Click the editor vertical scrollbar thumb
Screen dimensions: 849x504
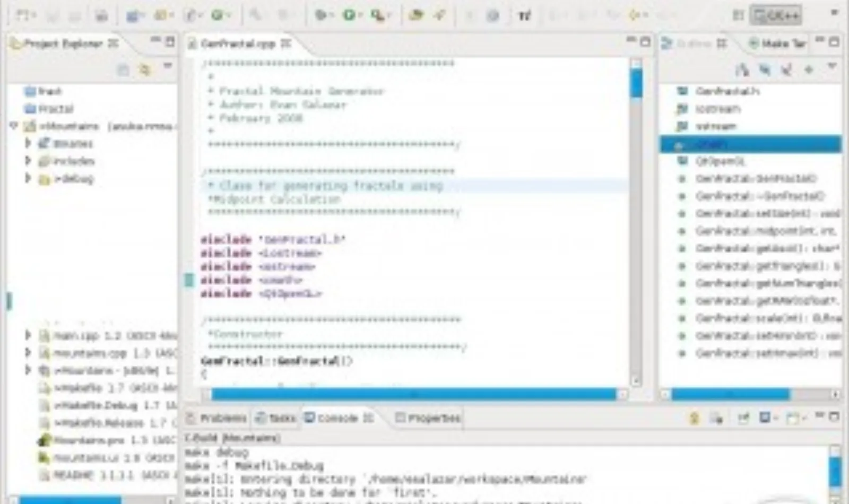[x=636, y=83]
